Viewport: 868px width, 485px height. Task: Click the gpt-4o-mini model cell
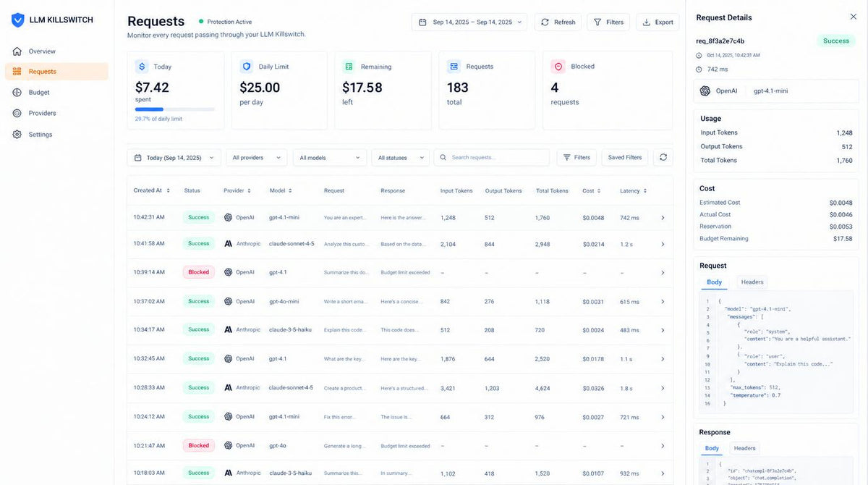click(284, 301)
